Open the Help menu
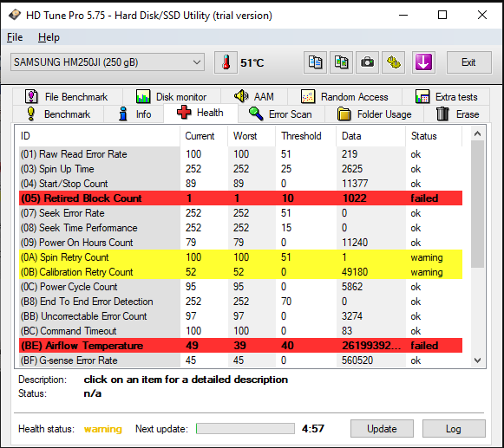The height and width of the screenshot is (448, 504). [x=49, y=37]
